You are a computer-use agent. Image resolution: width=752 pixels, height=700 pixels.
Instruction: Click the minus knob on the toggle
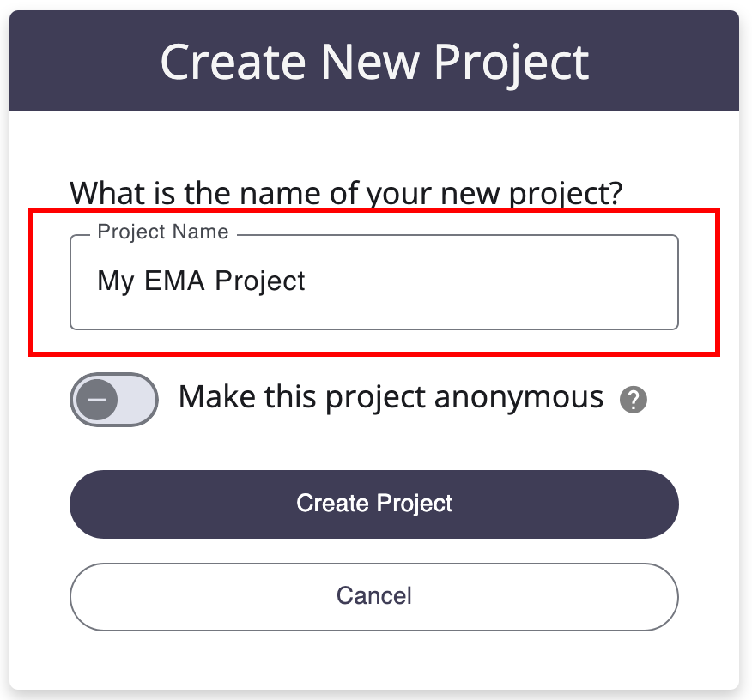(x=97, y=400)
